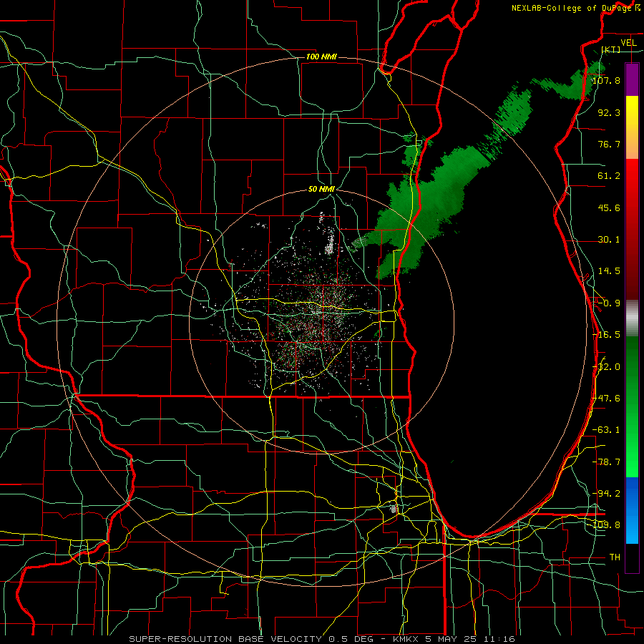The height and width of the screenshot is (644, 644).
Task: Click the 107.8 velocity scale value
Action: coord(606,80)
